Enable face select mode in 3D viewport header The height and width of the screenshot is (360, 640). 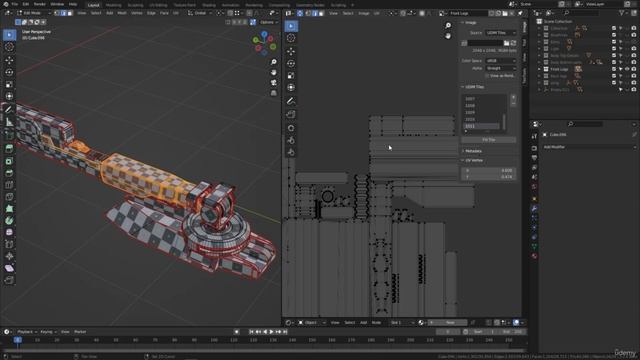[70, 13]
